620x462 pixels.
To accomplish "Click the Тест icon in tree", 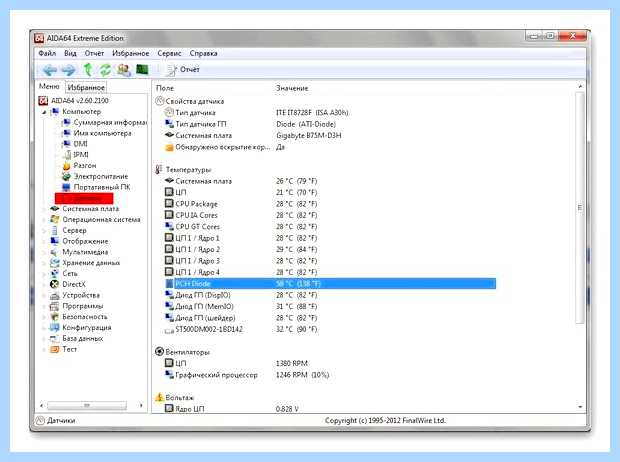I will [x=55, y=349].
